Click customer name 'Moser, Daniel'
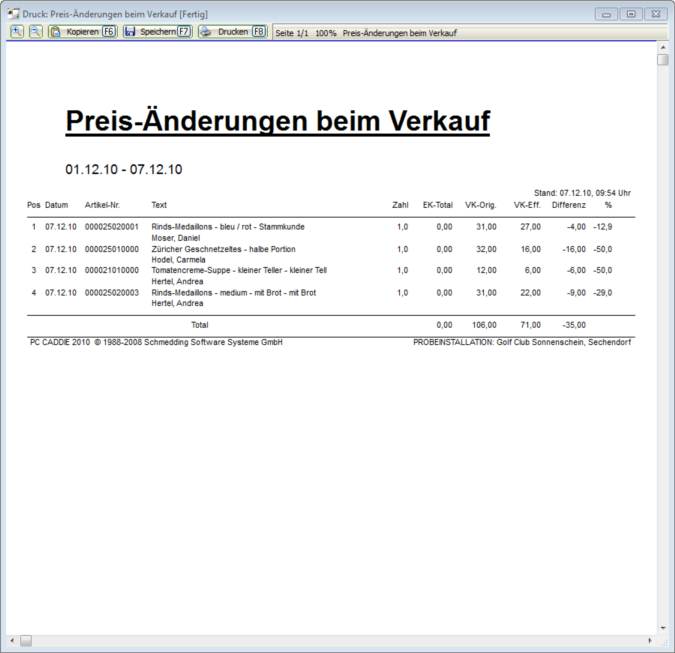 (176, 238)
